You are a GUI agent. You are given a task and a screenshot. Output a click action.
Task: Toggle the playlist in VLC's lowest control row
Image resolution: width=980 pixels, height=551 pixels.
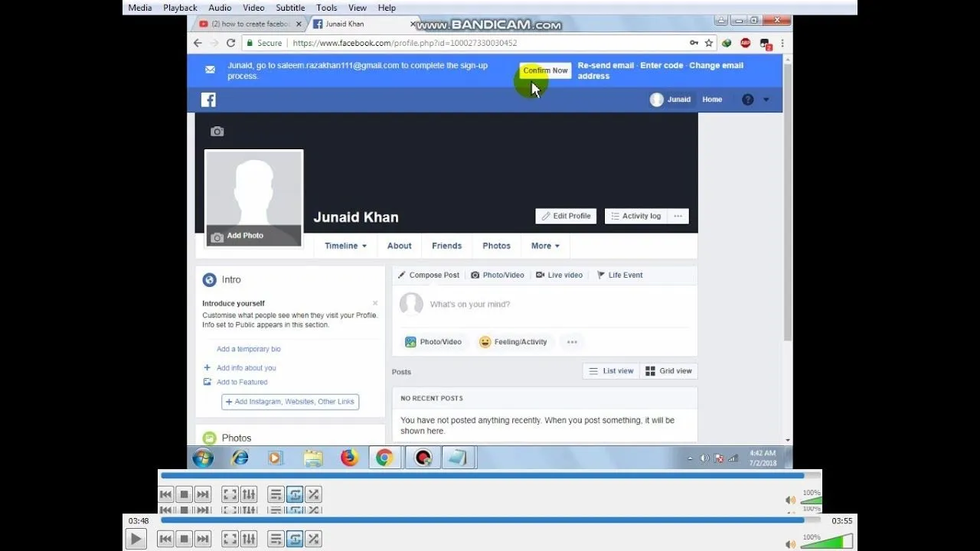coord(276,540)
